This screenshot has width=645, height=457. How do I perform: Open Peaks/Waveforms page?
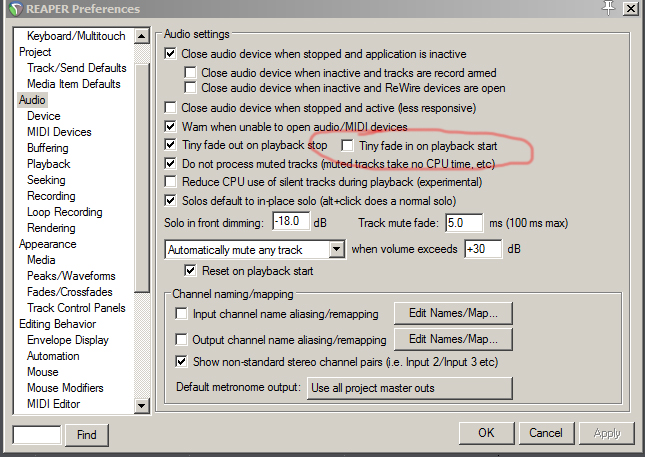click(71, 276)
